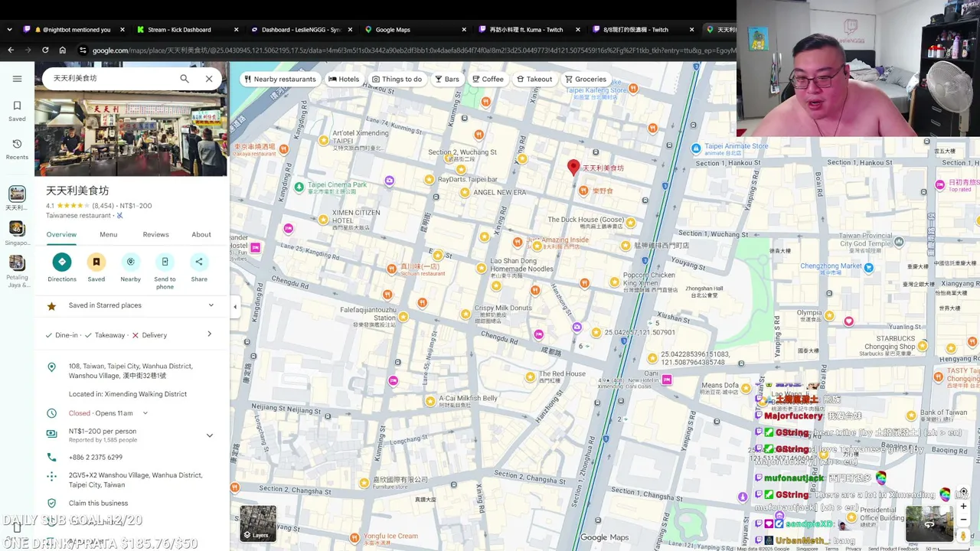
Task: Click the plus code icon
Action: click(x=51, y=476)
